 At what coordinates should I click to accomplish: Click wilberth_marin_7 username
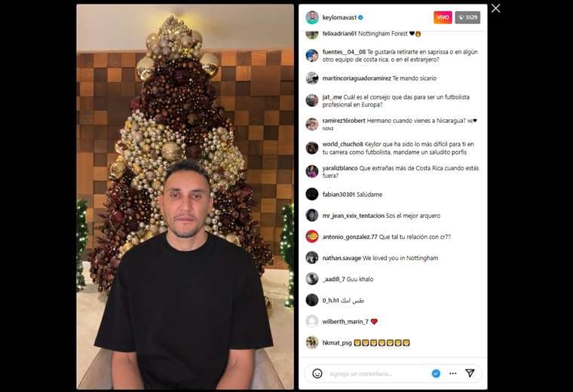point(345,321)
